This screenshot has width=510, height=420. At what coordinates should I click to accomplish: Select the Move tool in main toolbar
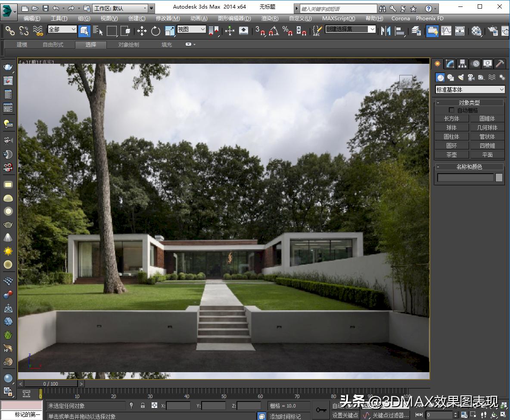[142, 31]
